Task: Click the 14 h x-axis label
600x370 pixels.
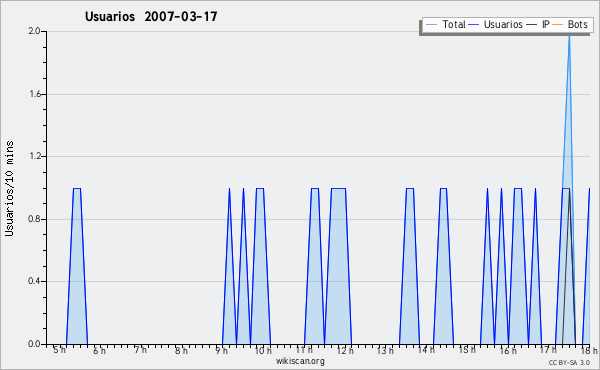Action: coord(426,350)
